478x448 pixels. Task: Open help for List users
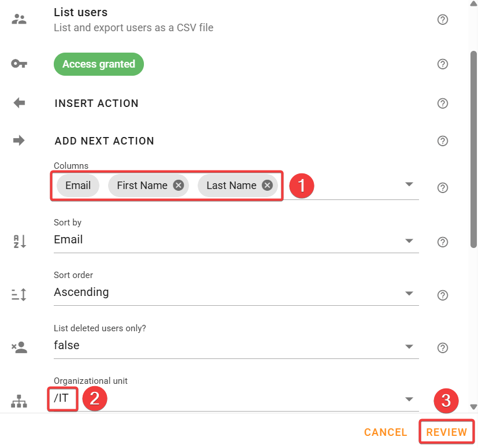pyautogui.click(x=442, y=20)
